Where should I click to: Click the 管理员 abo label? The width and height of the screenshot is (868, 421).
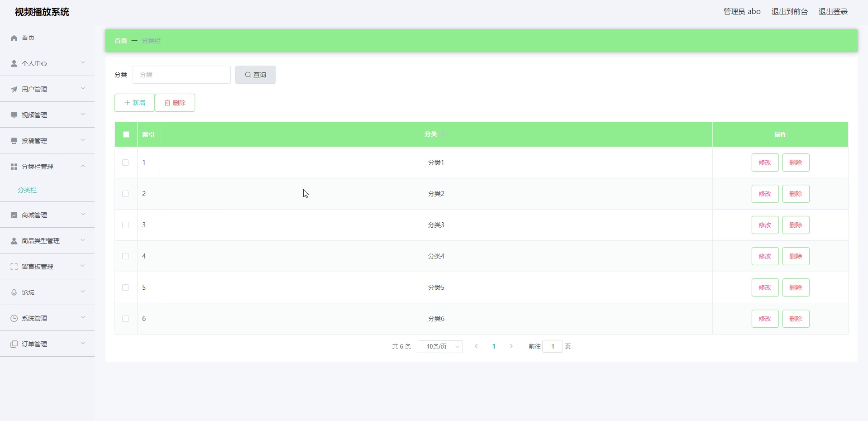click(742, 12)
